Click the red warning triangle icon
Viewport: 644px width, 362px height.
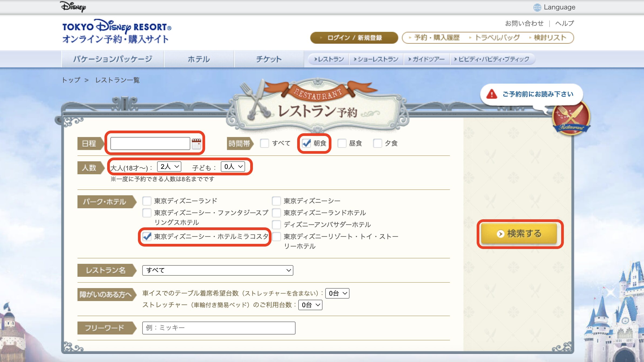click(492, 94)
